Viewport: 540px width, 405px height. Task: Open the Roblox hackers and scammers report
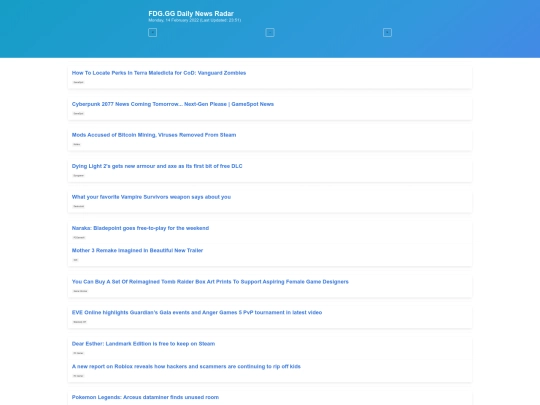[186, 366]
